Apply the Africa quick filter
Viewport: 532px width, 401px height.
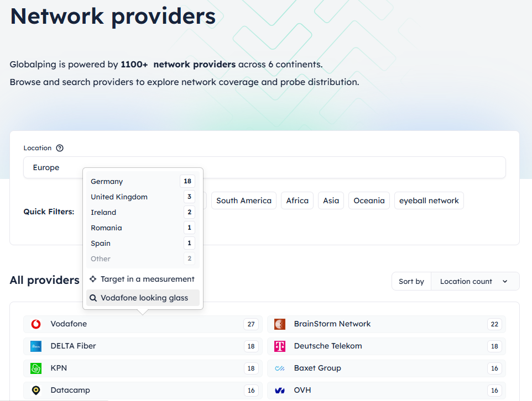(x=297, y=200)
